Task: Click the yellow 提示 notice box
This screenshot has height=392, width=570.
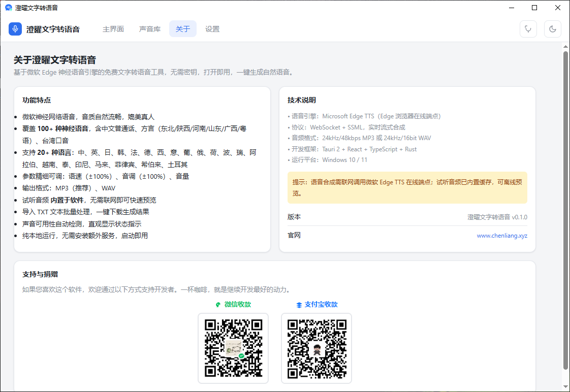Action: (407, 187)
